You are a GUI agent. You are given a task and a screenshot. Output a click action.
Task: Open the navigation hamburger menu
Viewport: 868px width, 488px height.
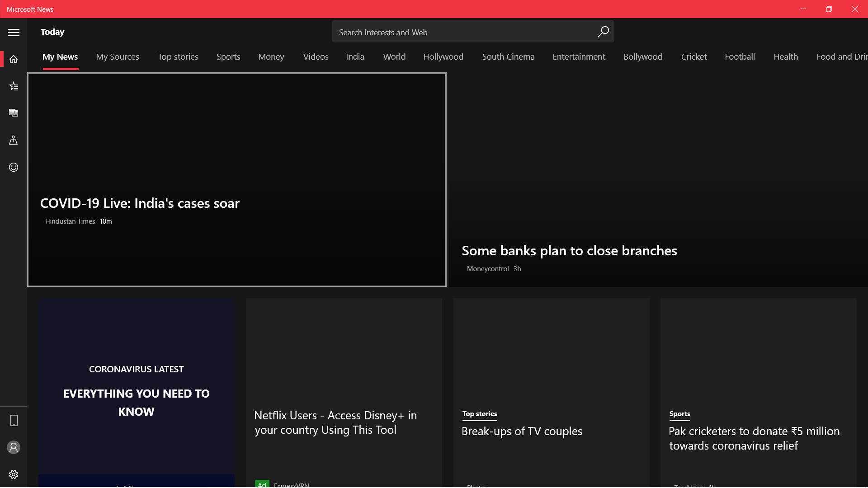[14, 32]
